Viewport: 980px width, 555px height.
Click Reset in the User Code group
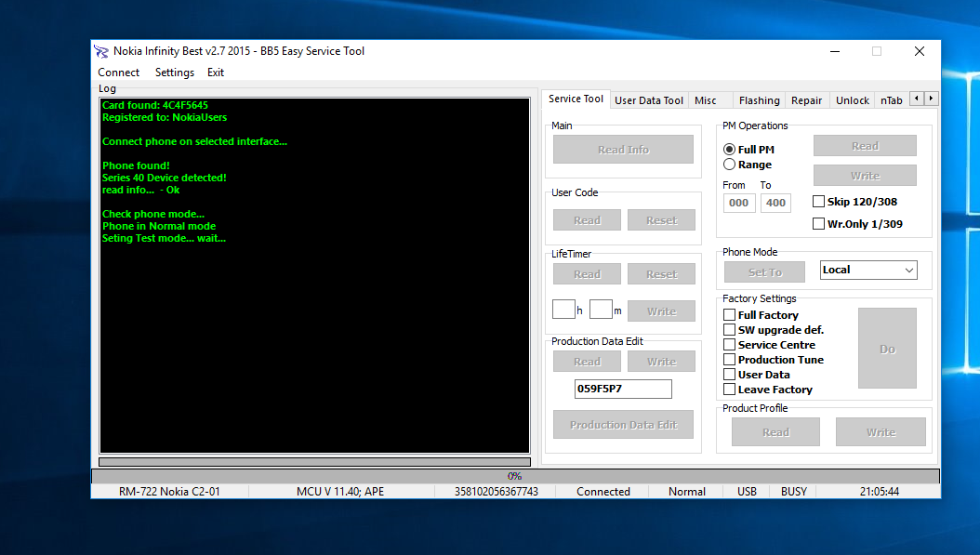point(661,220)
